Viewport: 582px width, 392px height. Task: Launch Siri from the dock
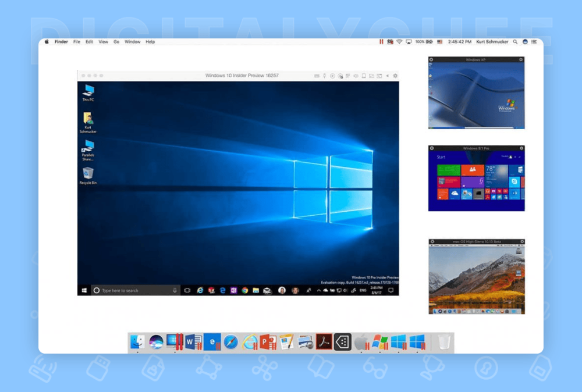click(156, 342)
